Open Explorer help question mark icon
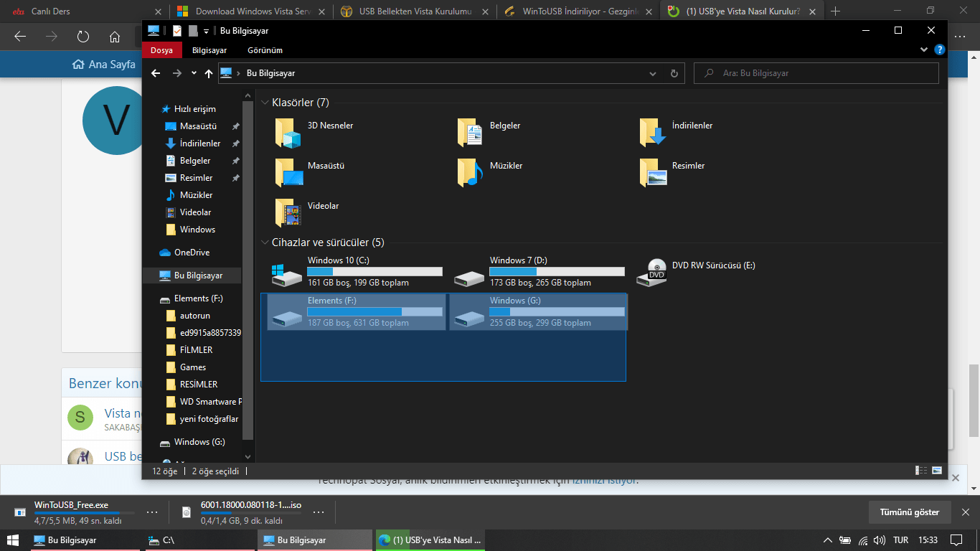Screen dimensions: 980x551 click(939, 50)
